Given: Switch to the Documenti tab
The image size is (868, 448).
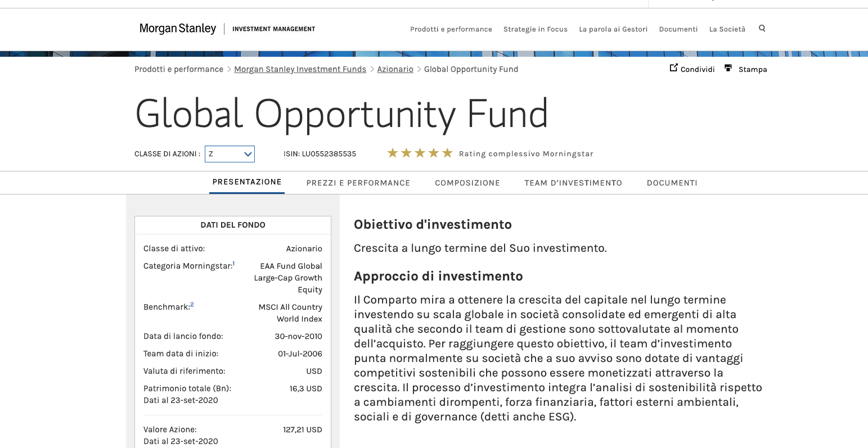Looking at the screenshot, I should coord(672,183).
